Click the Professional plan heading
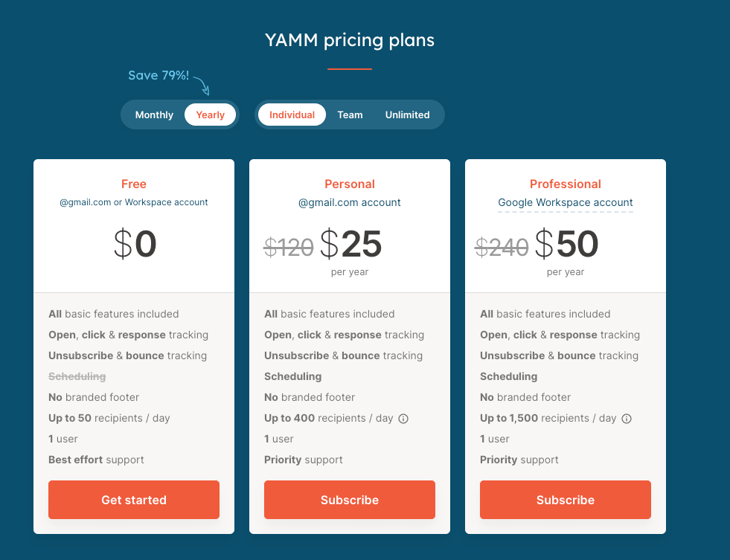The width and height of the screenshot is (730, 560). click(x=566, y=184)
